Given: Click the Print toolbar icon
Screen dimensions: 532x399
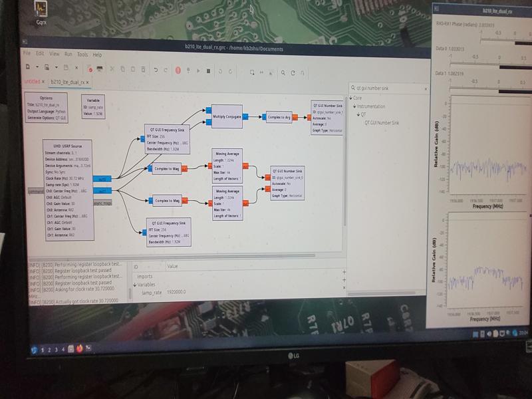Looking at the screenshot, I should (100, 69).
